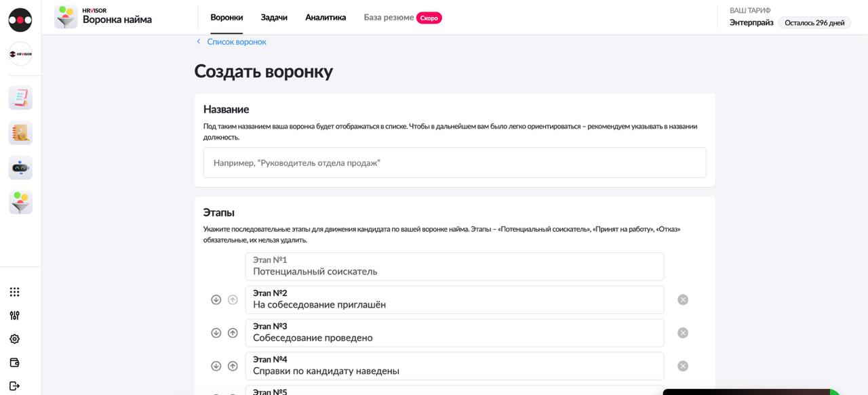Move stage №3 up with arrow
The height and width of the screenshot is (395, 868).
(233, 333)
